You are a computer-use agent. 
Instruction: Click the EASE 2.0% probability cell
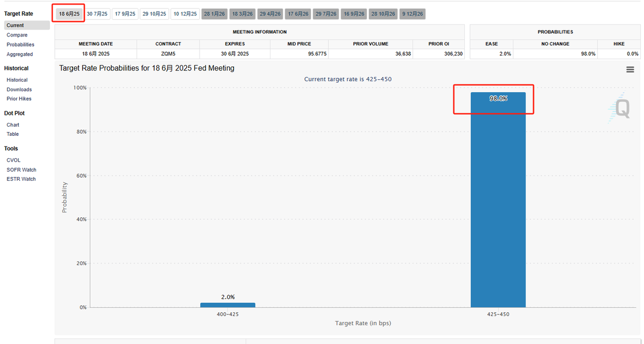(492, 54)
